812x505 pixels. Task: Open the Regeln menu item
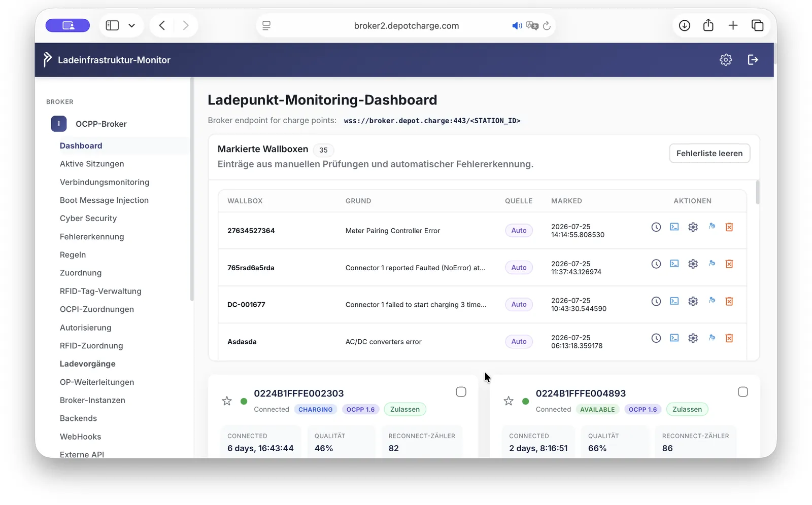(73, 255)
